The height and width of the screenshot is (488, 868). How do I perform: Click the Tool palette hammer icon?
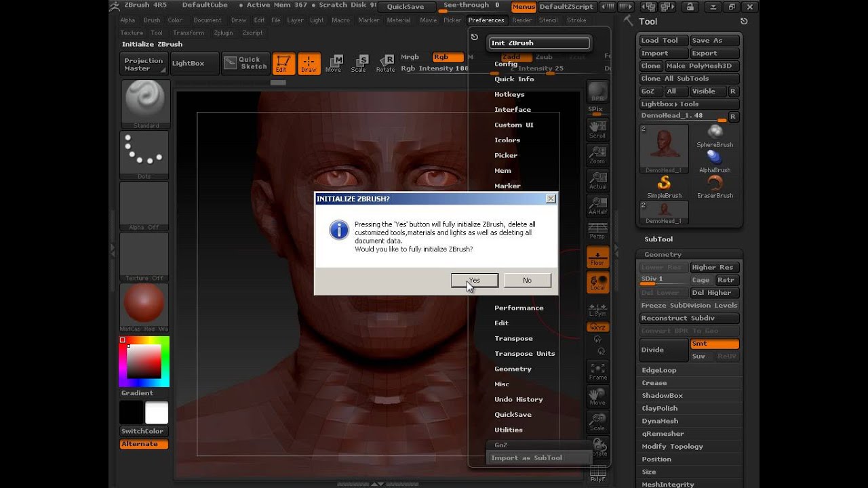point(627,21)
